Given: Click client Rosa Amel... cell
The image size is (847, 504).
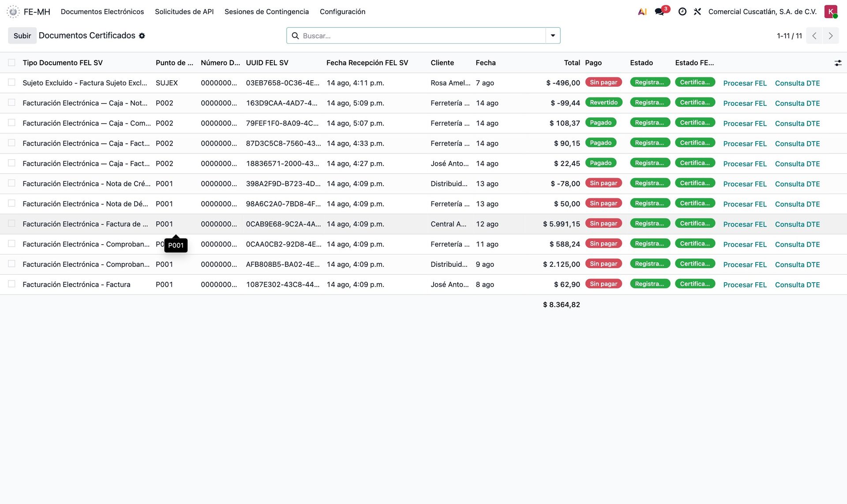Looking at the screenshot, I should click(450, 83).
